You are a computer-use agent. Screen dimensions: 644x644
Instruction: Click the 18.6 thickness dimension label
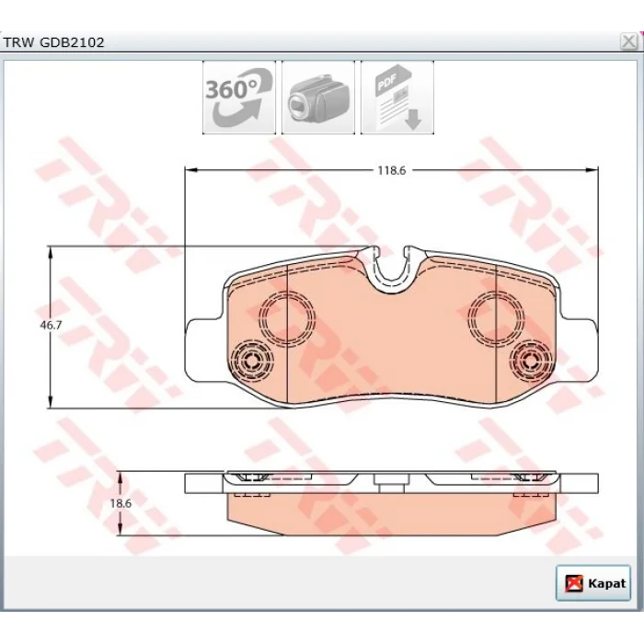(x=121, y=503)
